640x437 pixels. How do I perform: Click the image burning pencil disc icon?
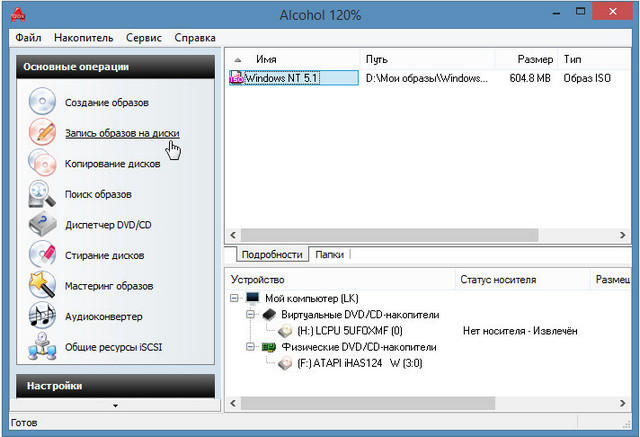tap(42, 132)
